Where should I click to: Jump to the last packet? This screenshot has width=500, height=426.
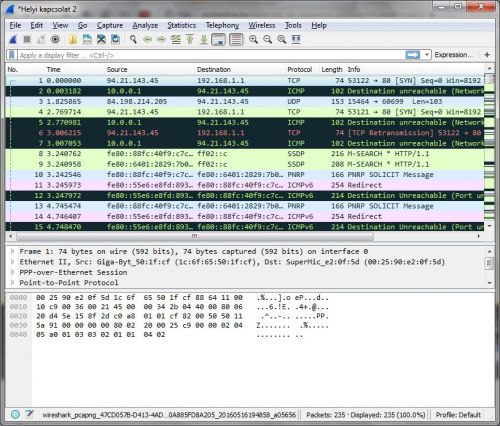(204, 40)
